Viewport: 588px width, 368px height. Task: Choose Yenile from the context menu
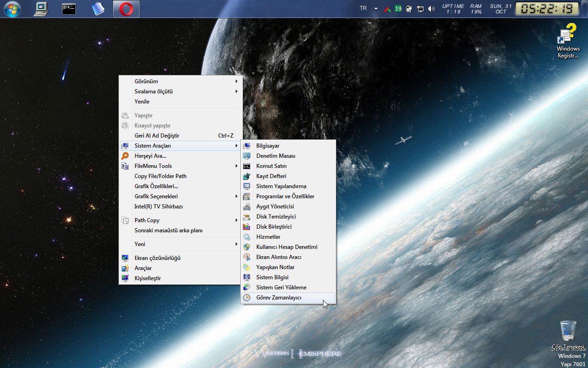[181, 102]
